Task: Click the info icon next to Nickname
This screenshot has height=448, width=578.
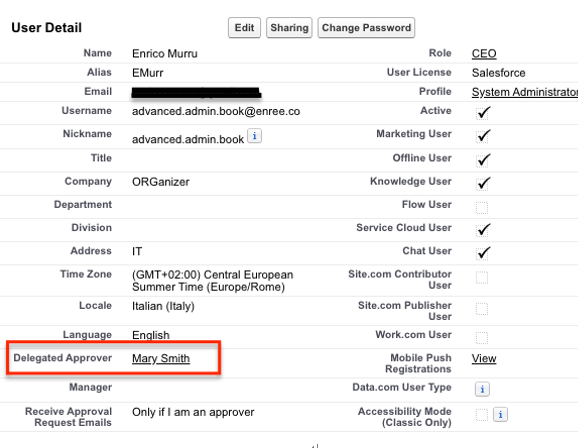Action: pyautogui.click(x=254, y=136)
